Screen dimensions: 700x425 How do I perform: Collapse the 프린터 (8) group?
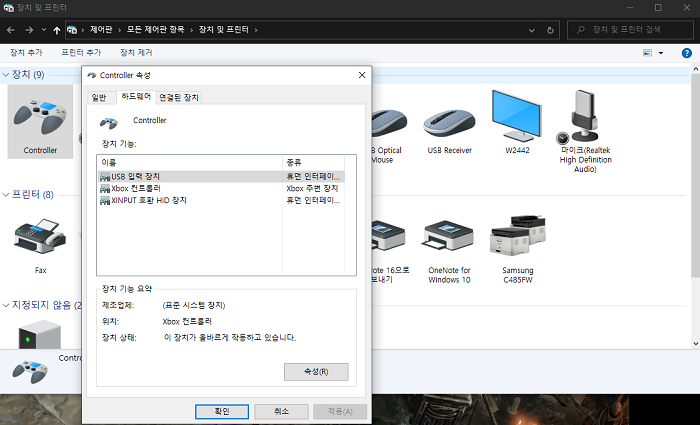pyautogui.click(x=6, y=195)
